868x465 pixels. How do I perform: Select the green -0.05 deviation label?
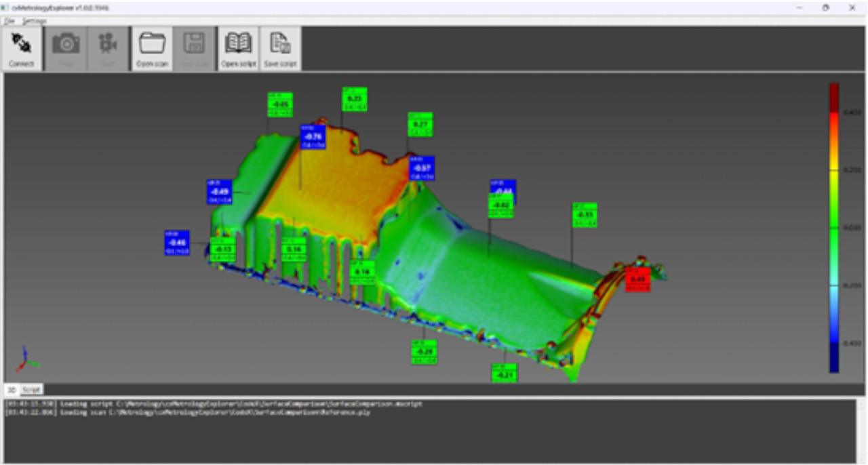pos(280,104)
